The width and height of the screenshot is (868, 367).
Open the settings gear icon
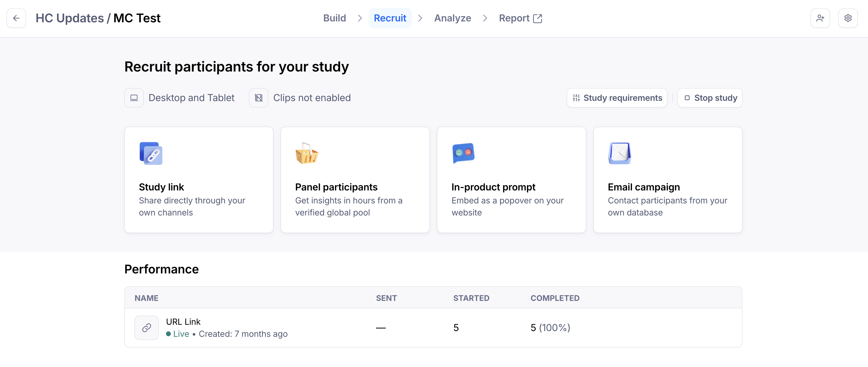848,18
